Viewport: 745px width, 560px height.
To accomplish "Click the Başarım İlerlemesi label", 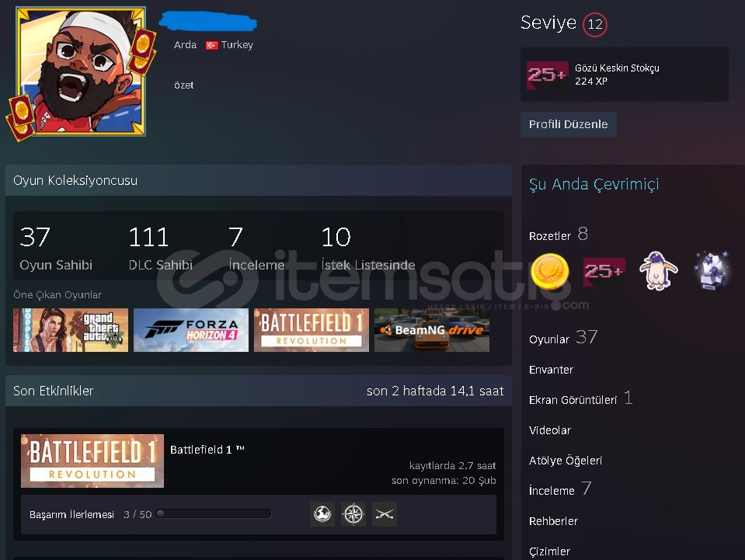I will coord(71,514).
